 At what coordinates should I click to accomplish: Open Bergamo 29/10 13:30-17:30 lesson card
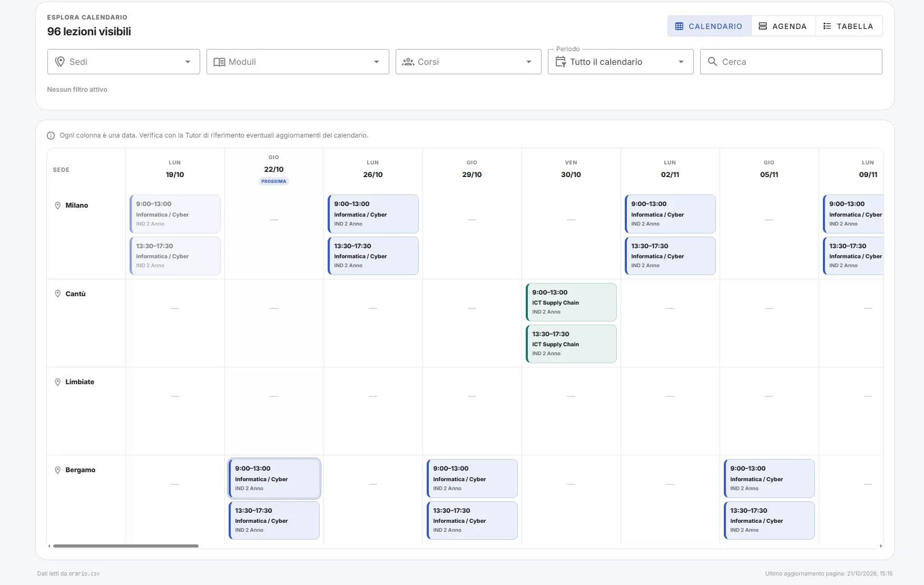[473, 520]
